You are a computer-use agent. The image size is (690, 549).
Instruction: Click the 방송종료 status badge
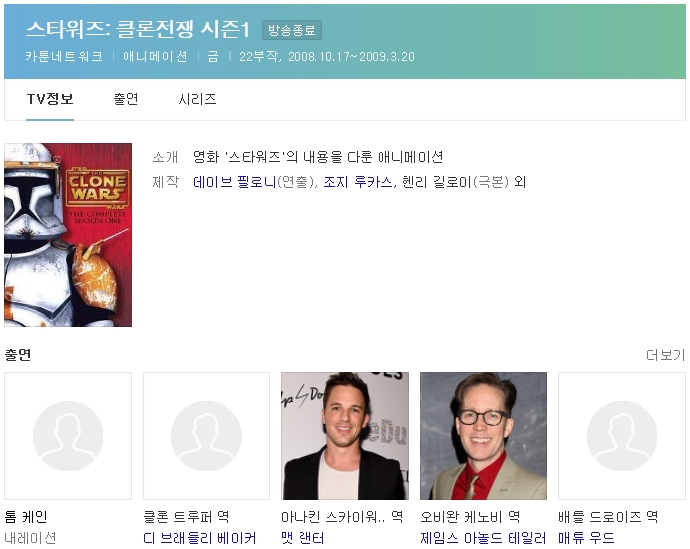tap(292, 30)
